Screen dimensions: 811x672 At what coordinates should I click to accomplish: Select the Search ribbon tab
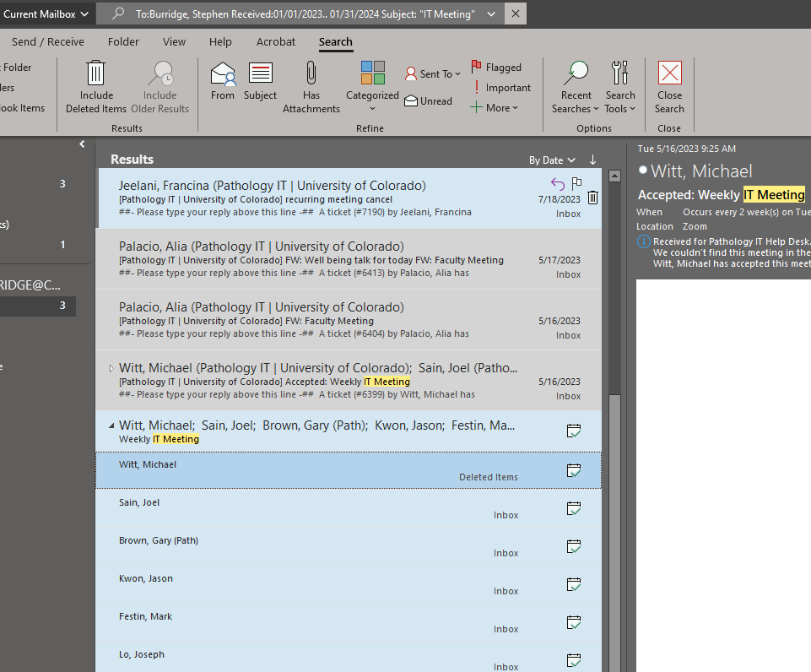coord(335,42)
